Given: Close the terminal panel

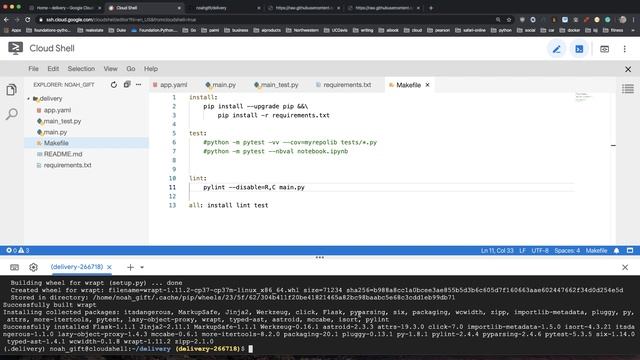Looking at the screenshot, I should tap(625, 267).
